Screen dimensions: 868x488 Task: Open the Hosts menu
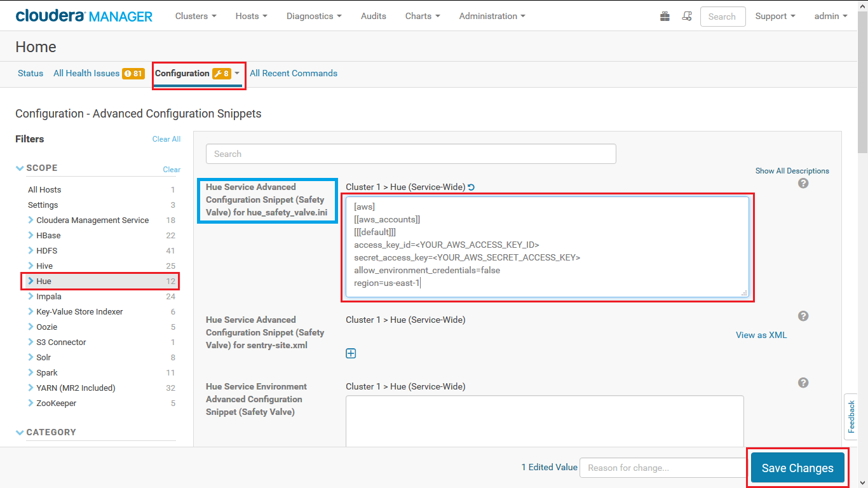(251, 16)
